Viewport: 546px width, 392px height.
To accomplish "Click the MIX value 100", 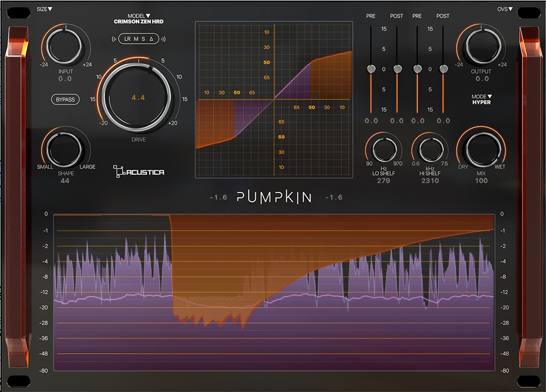I will pyautogui.click(x=481, y=181).
